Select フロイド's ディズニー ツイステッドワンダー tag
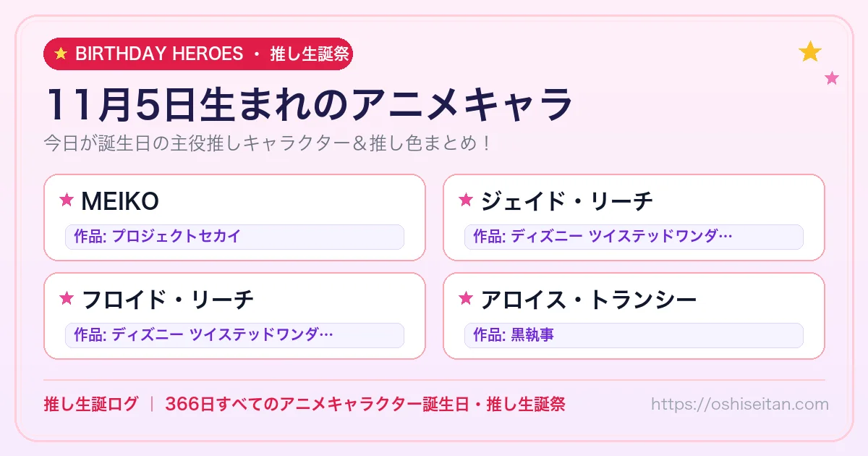Image resolution: width=868 pixels, height=456 pixels. pyautogui.click(x=234, y=335)
